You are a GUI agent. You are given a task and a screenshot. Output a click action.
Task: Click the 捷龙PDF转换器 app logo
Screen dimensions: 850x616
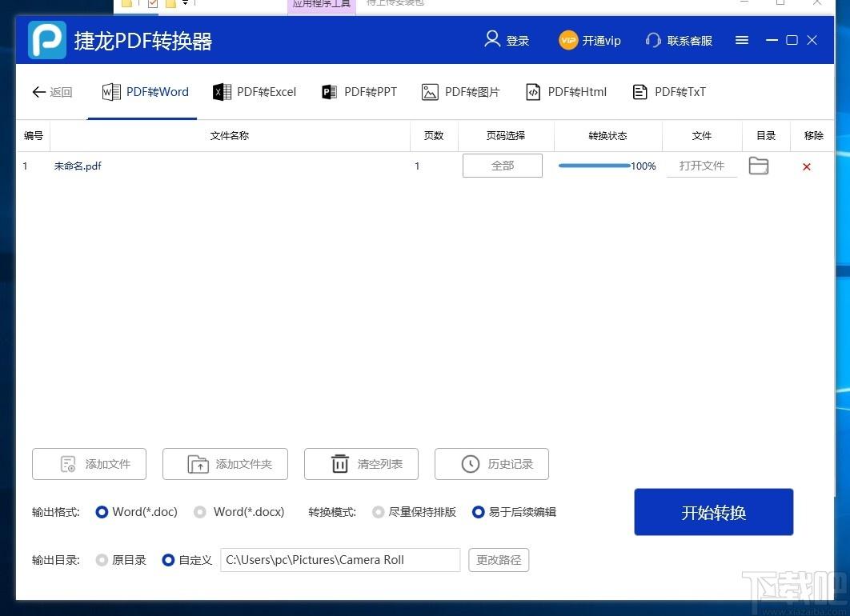tap(47, 40)
